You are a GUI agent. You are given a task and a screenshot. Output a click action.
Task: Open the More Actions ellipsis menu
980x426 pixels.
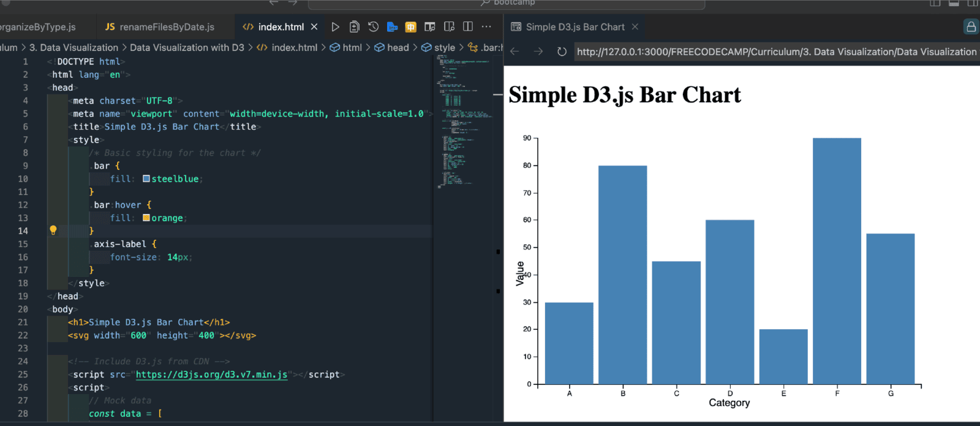486,27
